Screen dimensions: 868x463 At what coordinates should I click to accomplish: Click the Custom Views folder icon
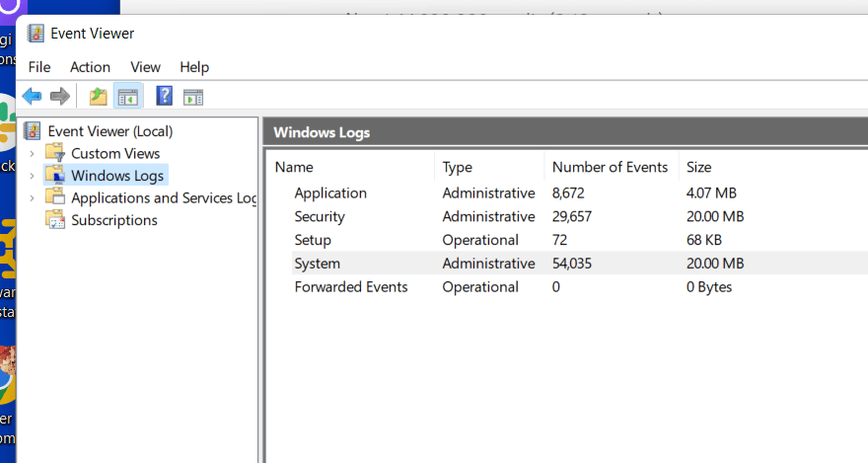pos(55,152)
